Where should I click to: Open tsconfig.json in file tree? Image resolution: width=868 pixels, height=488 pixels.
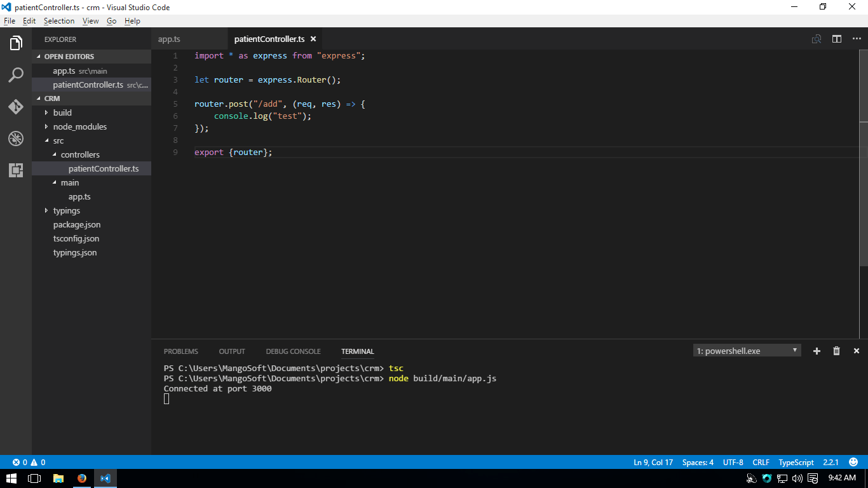pos(92,238)
